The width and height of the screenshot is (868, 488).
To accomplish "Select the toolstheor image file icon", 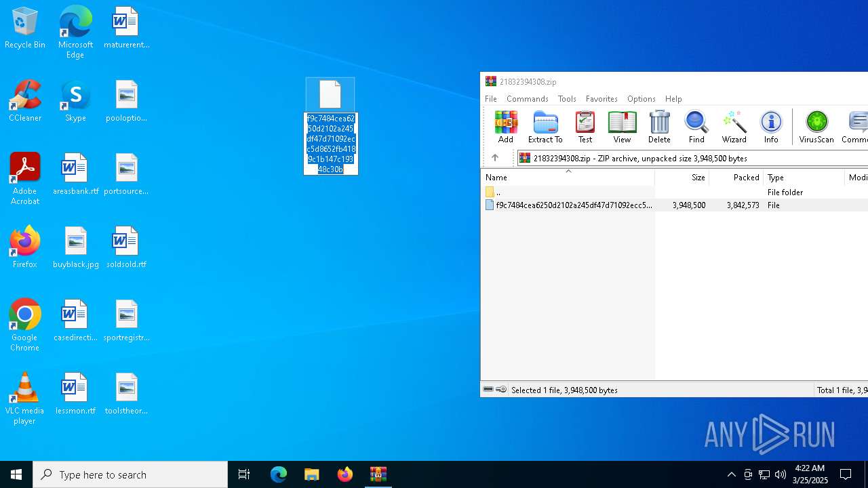I will pos(126,394).
